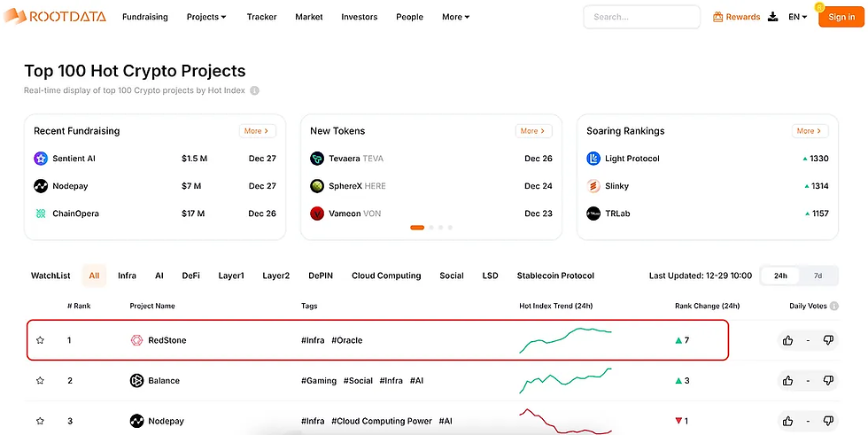The image size is (868, 435).
Task: Click the Sentient AI logo icon
Action: 41,159
